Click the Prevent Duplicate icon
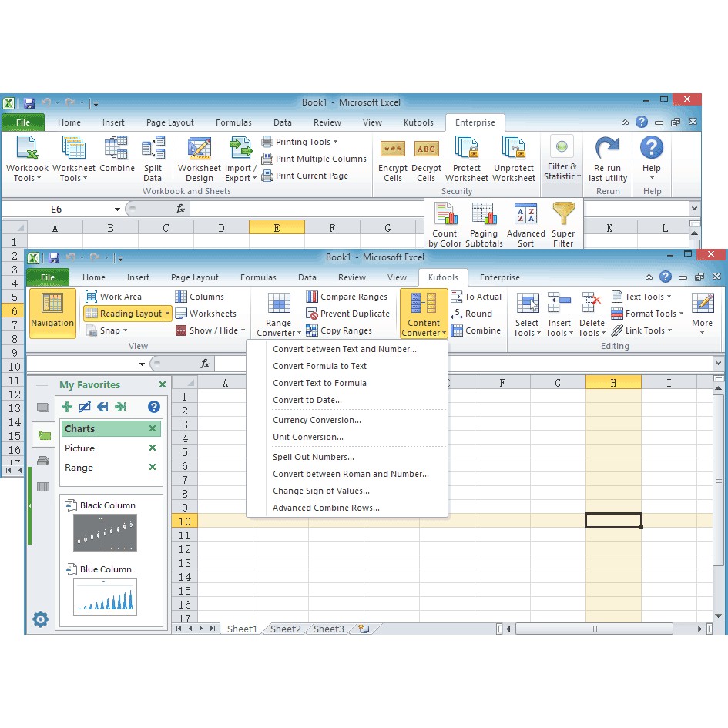Image resolution: width=728 pixels, height=728 pixels. (348, 314)
